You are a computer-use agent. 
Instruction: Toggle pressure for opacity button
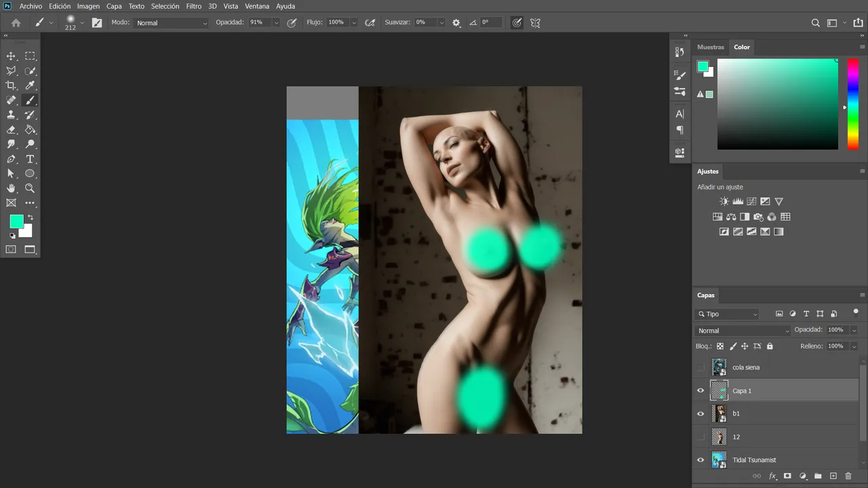point(292,22)
